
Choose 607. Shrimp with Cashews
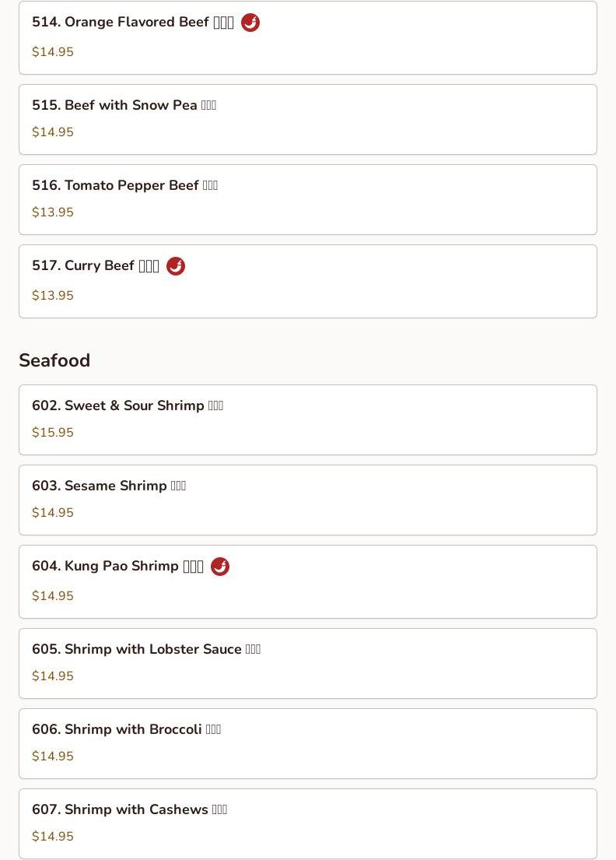click(308, 823)
